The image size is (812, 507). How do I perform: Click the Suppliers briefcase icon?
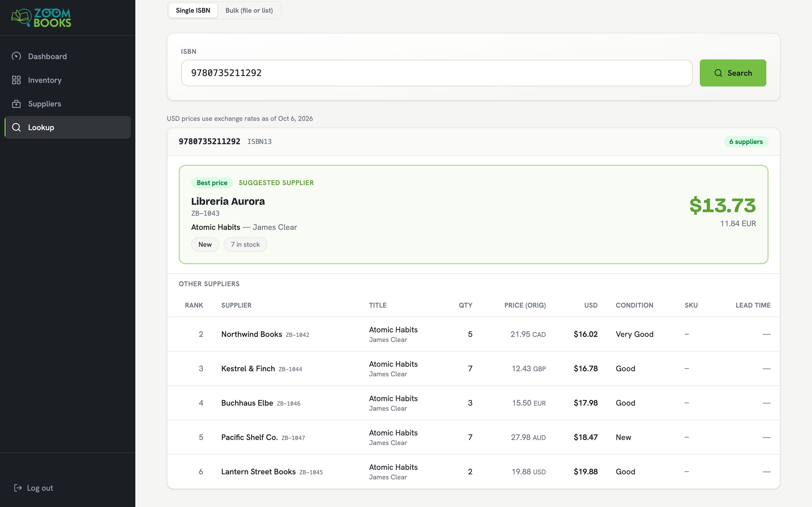pos(16,104)
